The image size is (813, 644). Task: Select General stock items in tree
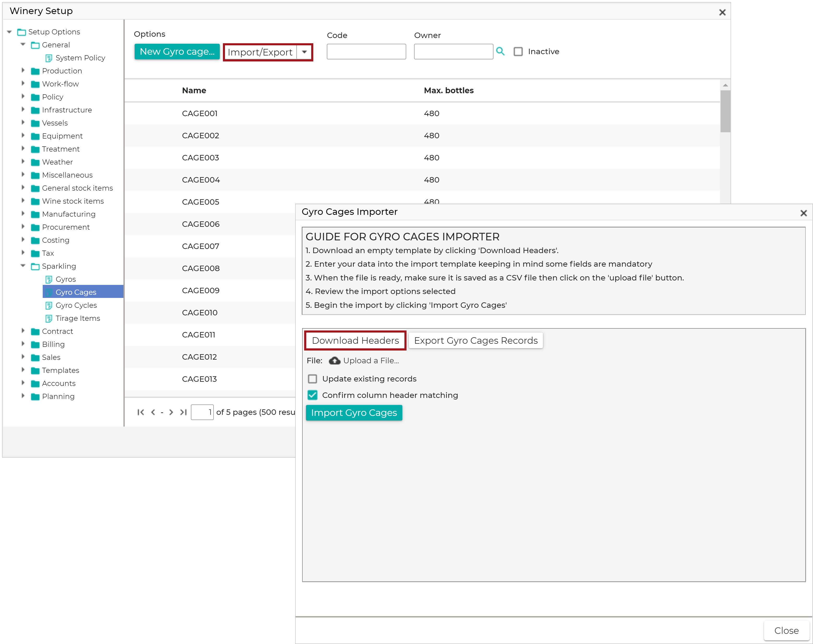(77, 188)
